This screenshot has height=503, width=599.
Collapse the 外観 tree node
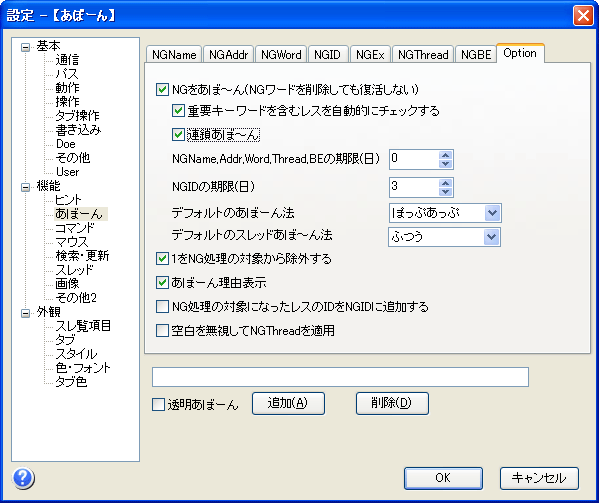(26, 313)
